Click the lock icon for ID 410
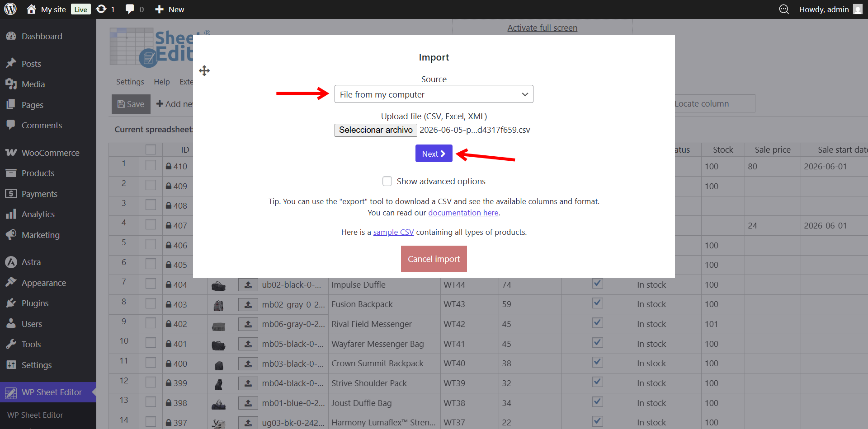868x429 pixels. pos(169,166)
